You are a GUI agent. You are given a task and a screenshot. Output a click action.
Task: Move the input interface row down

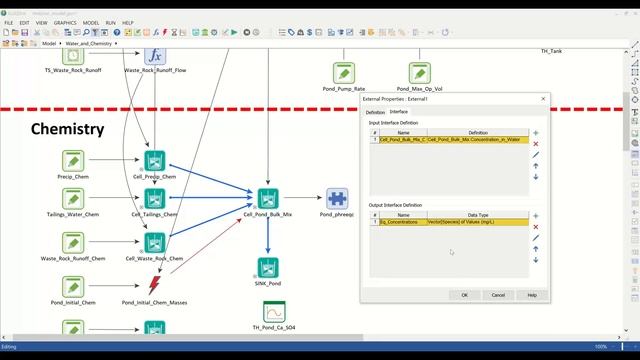pyautogui.click(x=536, y=177)
